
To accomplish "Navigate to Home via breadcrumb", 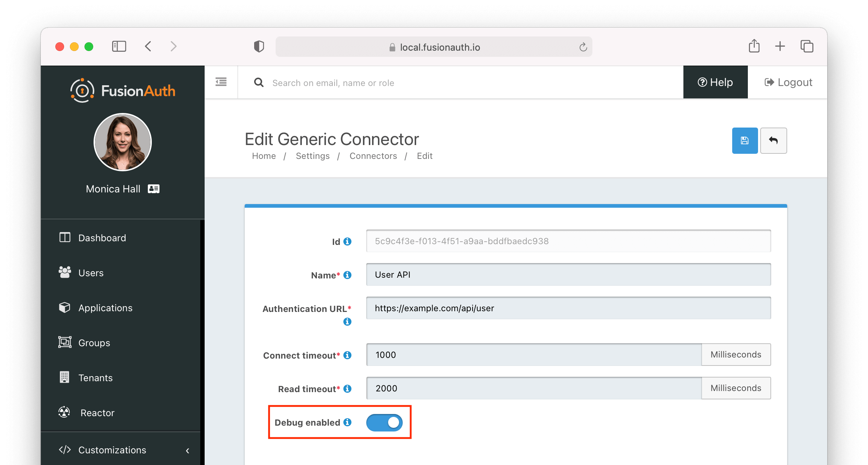I will [263, 156].
